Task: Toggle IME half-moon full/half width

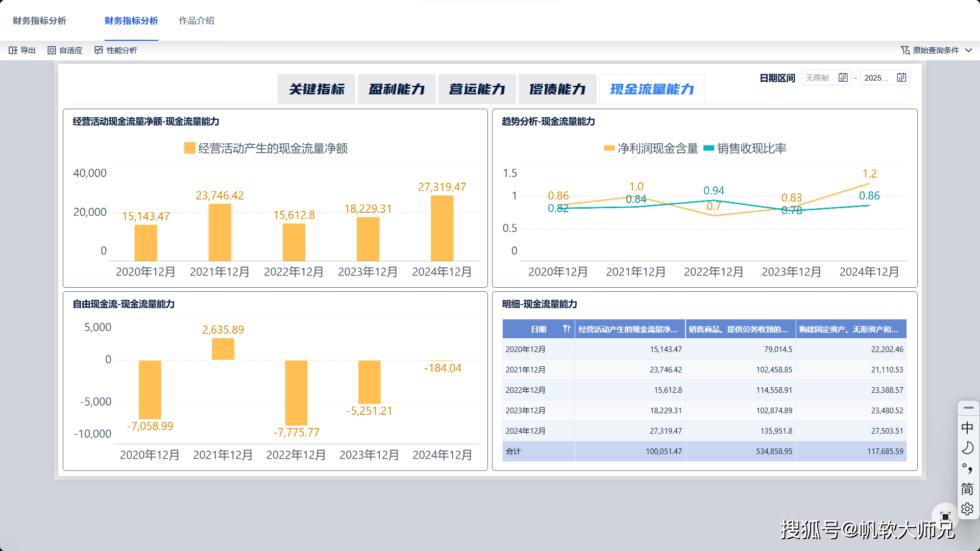Action: (967, 448)
